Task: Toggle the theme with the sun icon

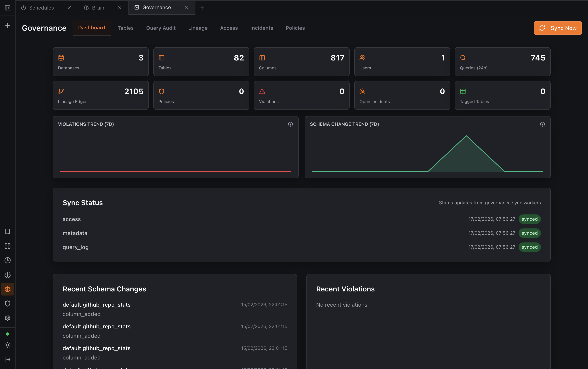Action: click(7, 345)
